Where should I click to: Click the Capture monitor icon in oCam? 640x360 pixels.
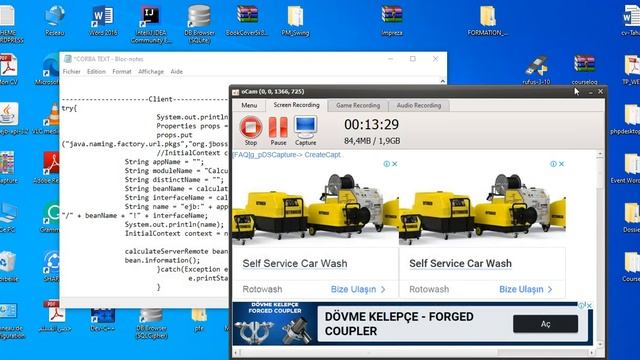click(x=305, y=131)
